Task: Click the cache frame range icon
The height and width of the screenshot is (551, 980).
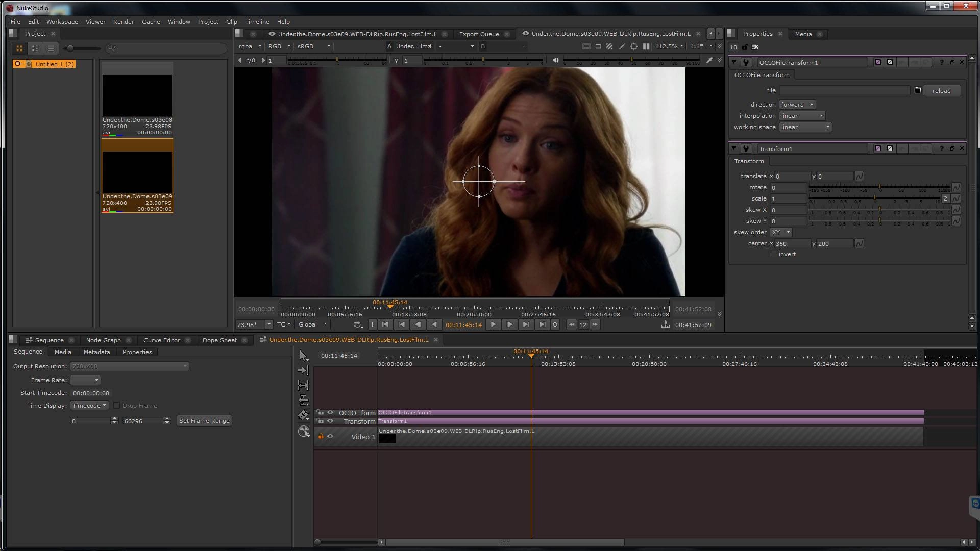Action: click(x=665, y=324)
